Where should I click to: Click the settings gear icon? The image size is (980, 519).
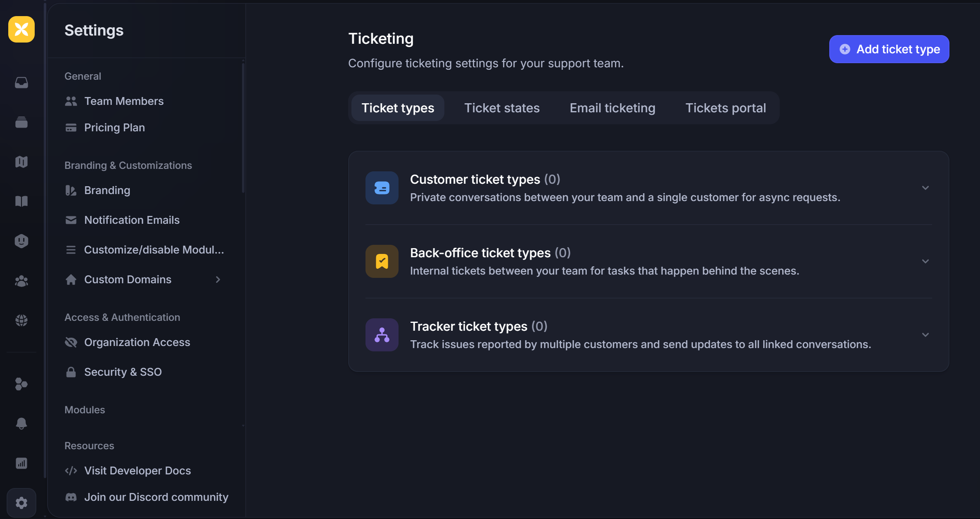tap(21, 503)
